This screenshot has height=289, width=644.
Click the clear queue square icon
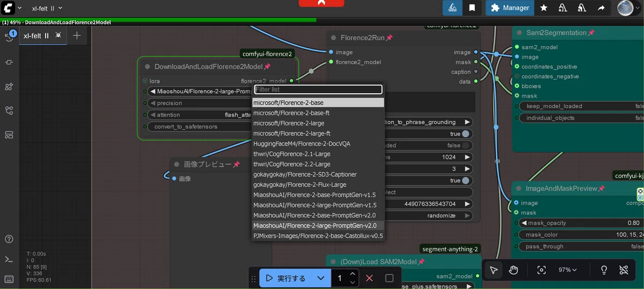[x=390, y=278]
